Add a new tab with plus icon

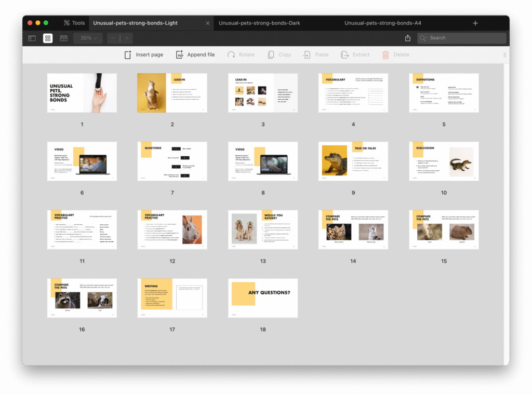pyautogui.click(x=475, y=23)
